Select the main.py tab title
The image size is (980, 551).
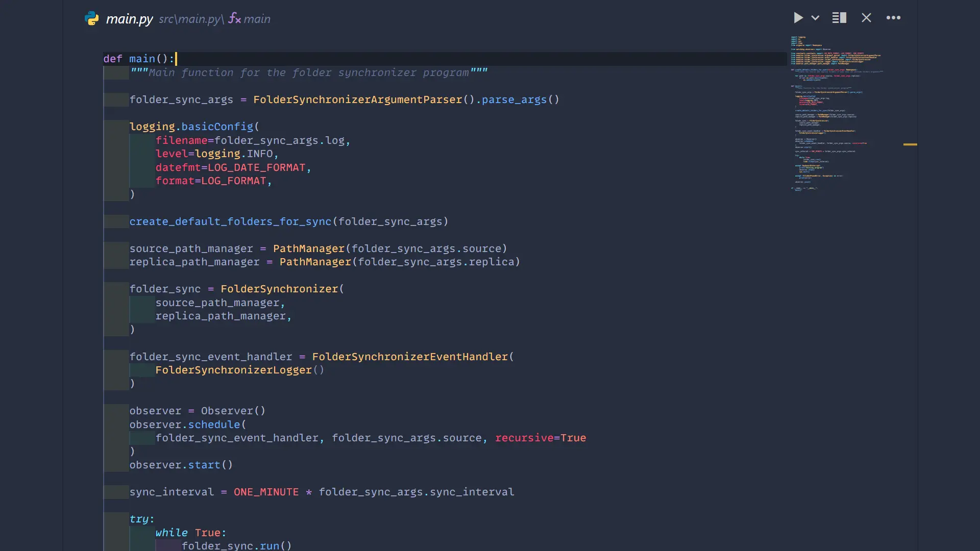coord(130,19)
